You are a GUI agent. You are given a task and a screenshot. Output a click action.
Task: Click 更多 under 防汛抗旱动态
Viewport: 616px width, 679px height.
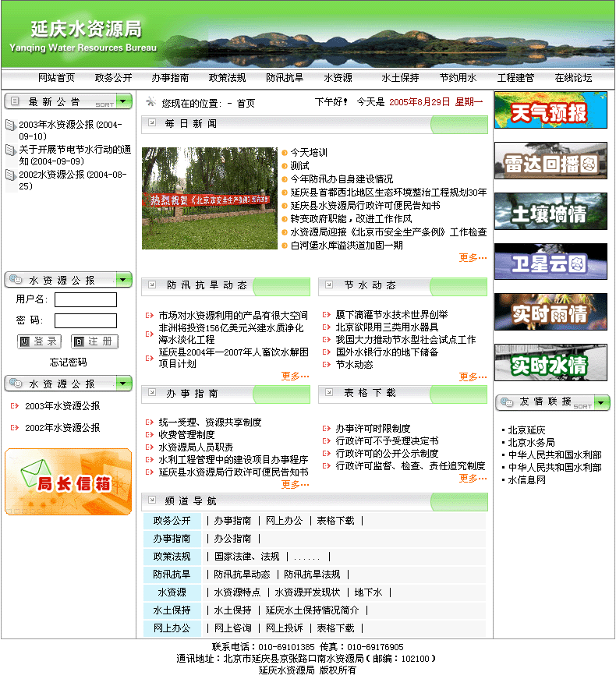point(295,377)
